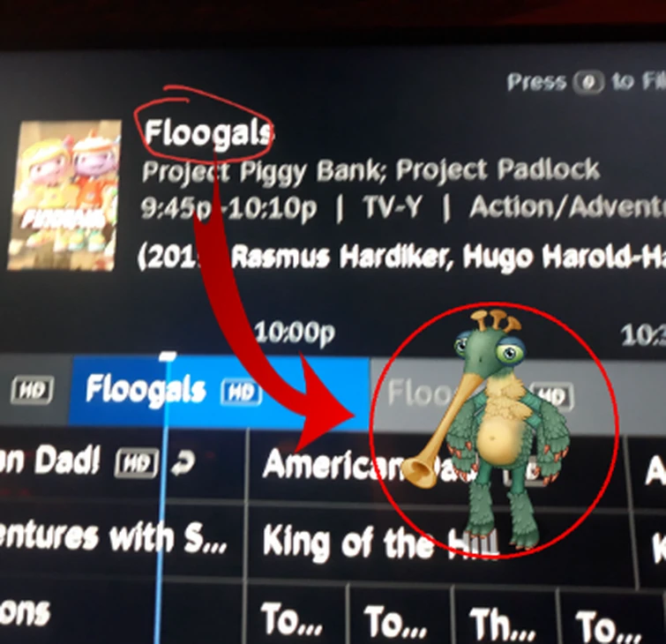Viewport: 666px width, 644px height.
Task: Click the HD badge in the blue Floogals cell
Action: pos(241,392)
